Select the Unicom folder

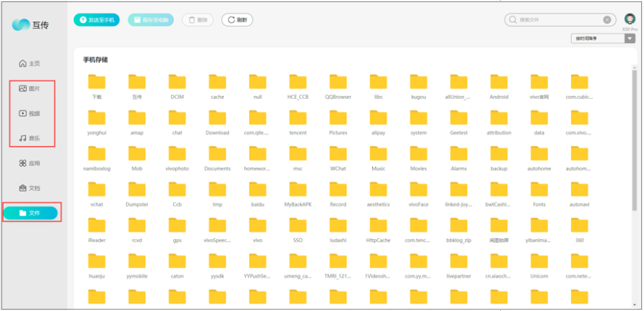pos(540,265)
